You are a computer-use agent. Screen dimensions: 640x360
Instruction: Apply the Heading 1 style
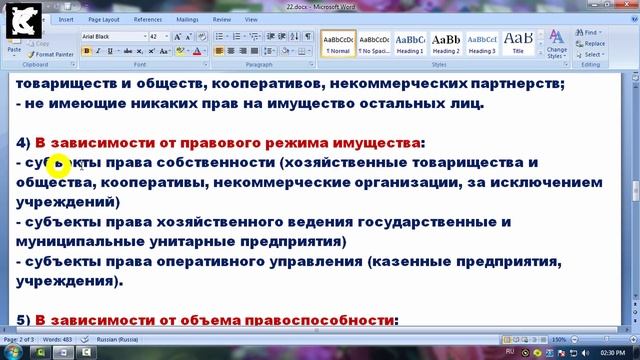pyautogui.click(x=410, y=43)
